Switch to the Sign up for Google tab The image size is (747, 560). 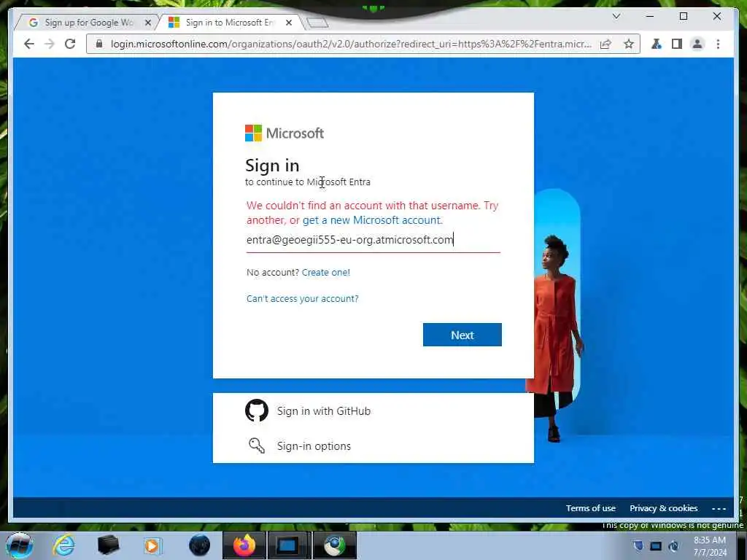point(88,23)
